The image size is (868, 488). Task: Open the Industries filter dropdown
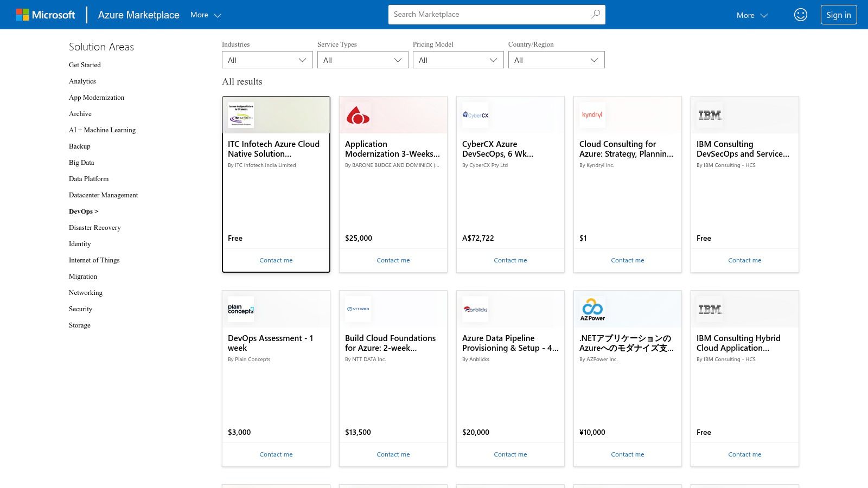click(x=267, y=60)
